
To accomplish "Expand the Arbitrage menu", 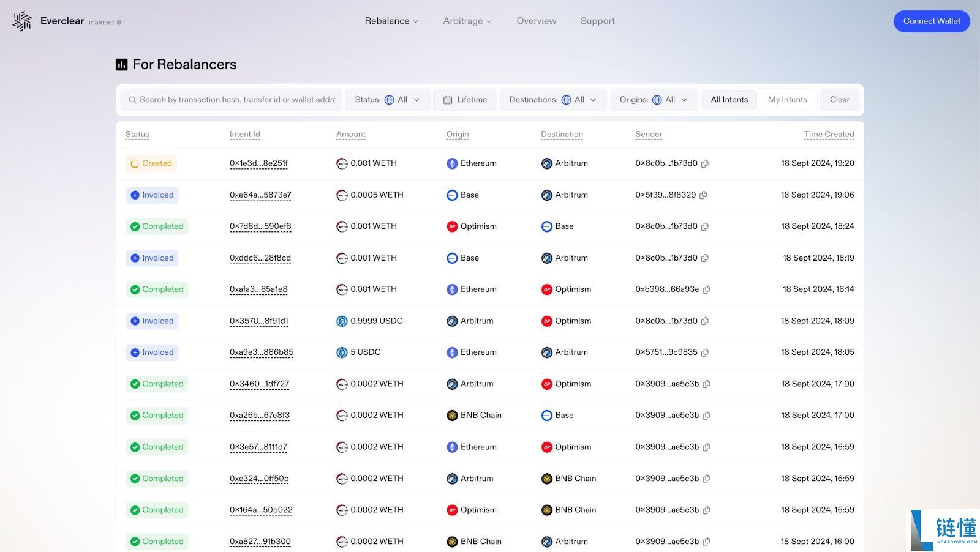I will click(467, 21).
